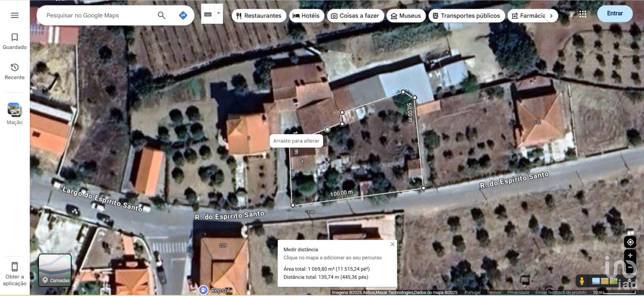This screenshot has width=644, height=296.
Task: Open Recente history in sidebar
Action: tap(14, 71)
